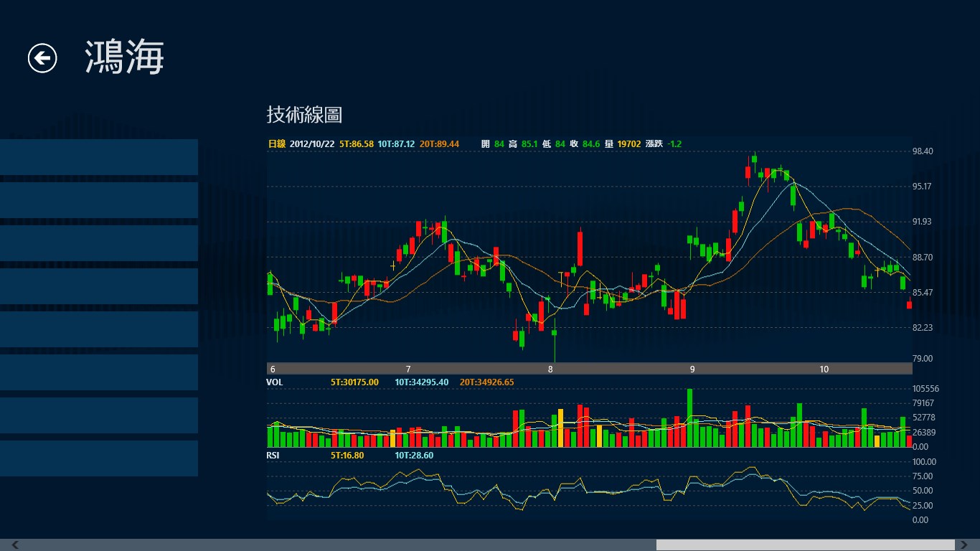Screen dimensions: 980x551
Task: Click the scrollbar left arrow
Action: pyautogui.click(x=14, y=545)
